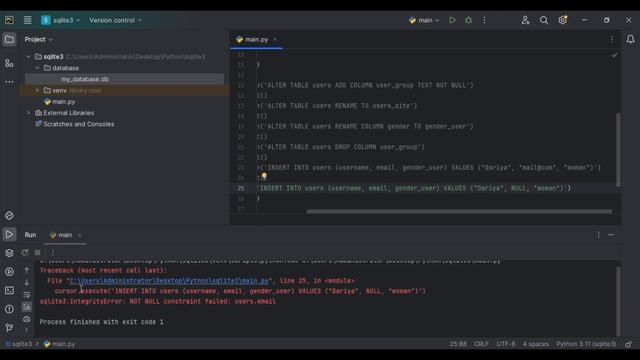Click the editor vertical scrollbar
The image size is (640, 360).
pyautogui.click(x=618, y=150)
